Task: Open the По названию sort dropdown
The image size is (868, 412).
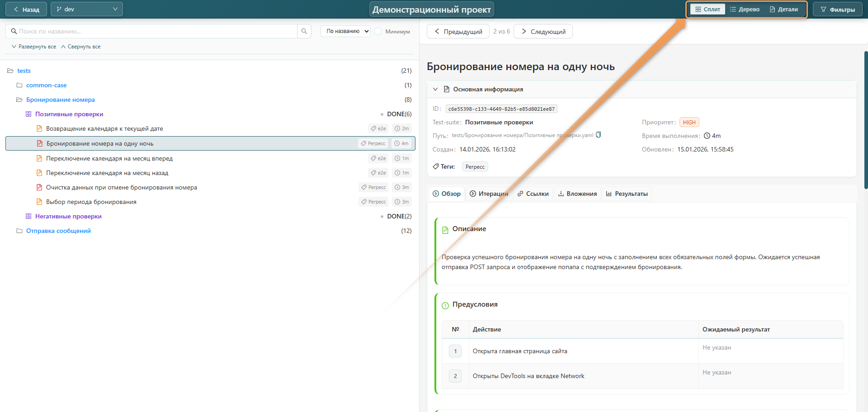Action: (345, 32)
